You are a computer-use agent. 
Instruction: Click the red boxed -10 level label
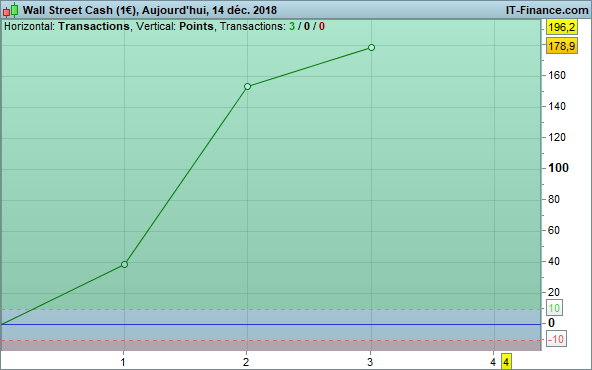(556, 339)
